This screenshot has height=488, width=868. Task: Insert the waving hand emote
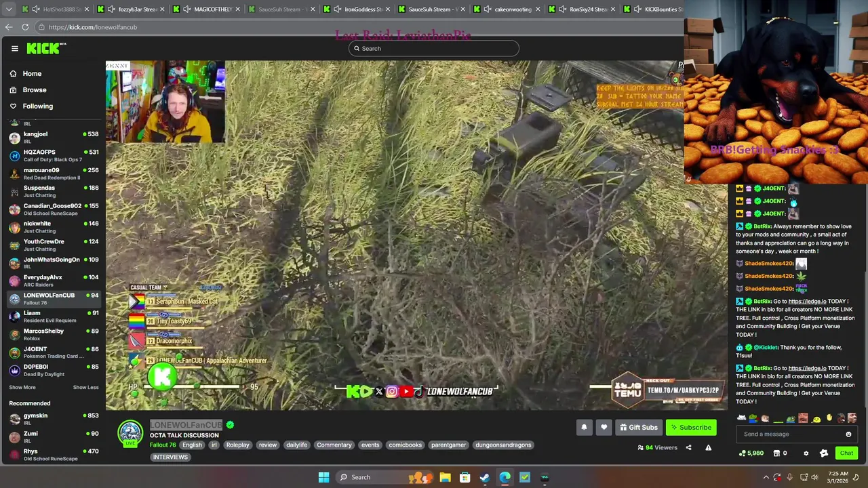coord(829,418)
